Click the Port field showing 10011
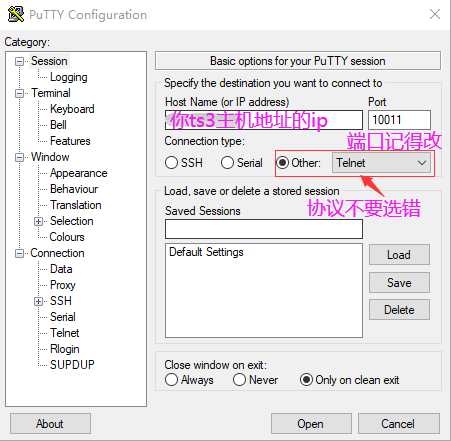Viewport: 451px width, 441px height. click(399, 120)
